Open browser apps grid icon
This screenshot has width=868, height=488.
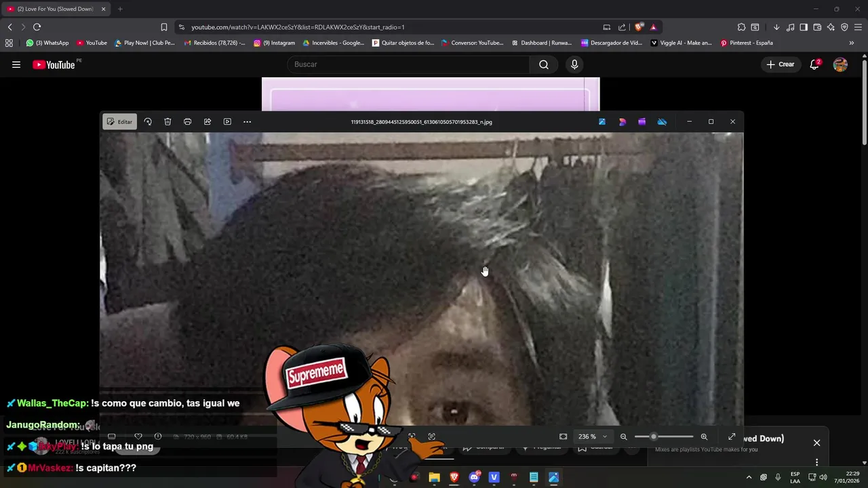coord(9,43)
